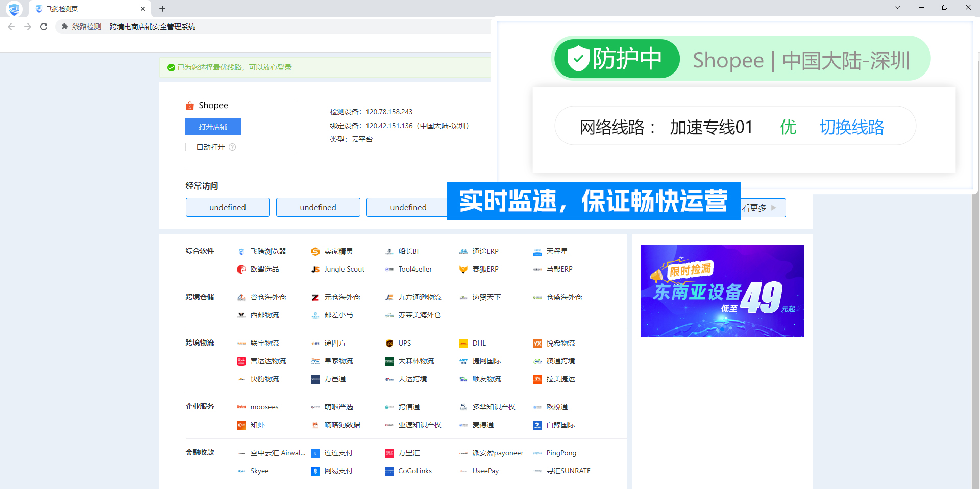Close the 飞跨检测页 tab
Viewport: 980px width, 489px height.
(x=142, y=9)
